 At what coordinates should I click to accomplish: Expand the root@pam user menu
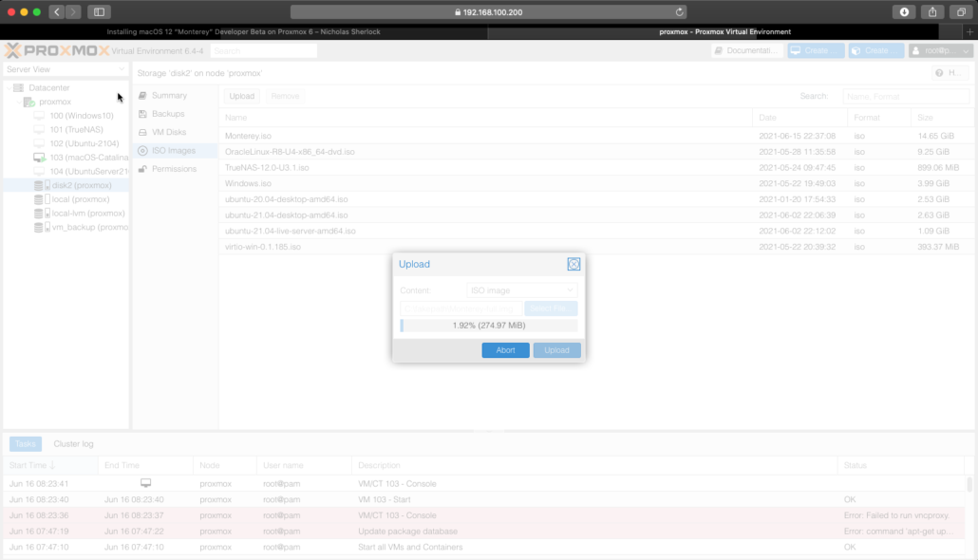click(x=940, y=50)
